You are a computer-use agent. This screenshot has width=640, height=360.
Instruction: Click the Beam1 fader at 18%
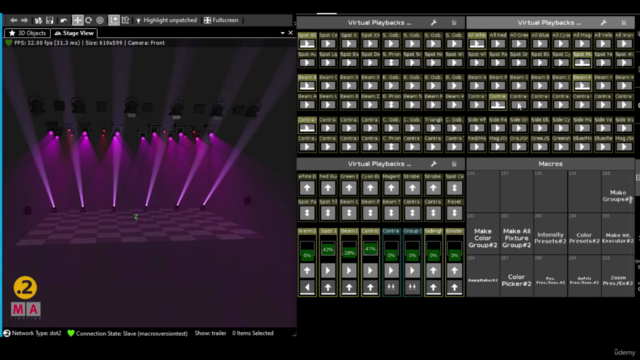349,248
